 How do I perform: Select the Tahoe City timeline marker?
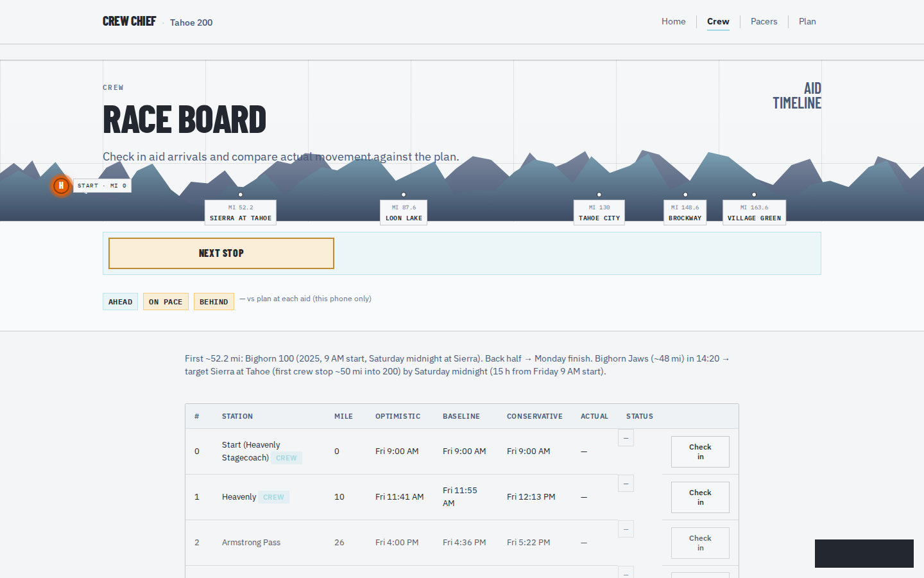pos(599,213)
